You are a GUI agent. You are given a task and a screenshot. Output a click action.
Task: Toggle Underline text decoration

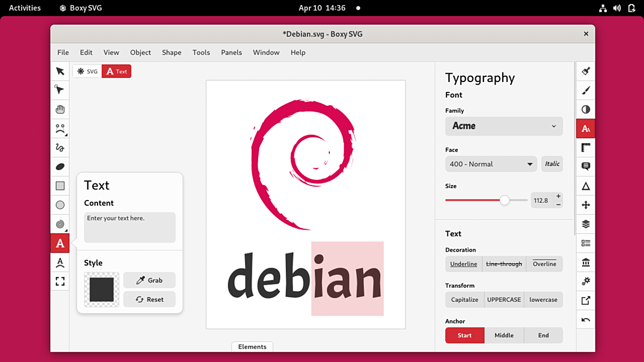pyautogui.click(x=463, y=264)
